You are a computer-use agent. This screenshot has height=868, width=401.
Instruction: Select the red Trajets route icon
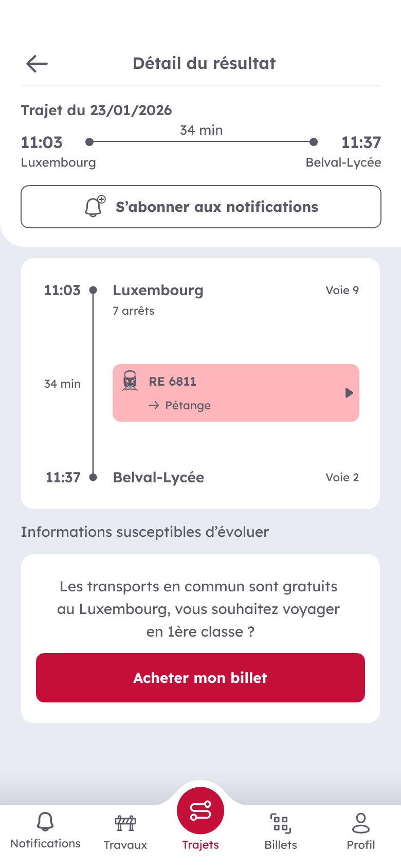[200, 810]
